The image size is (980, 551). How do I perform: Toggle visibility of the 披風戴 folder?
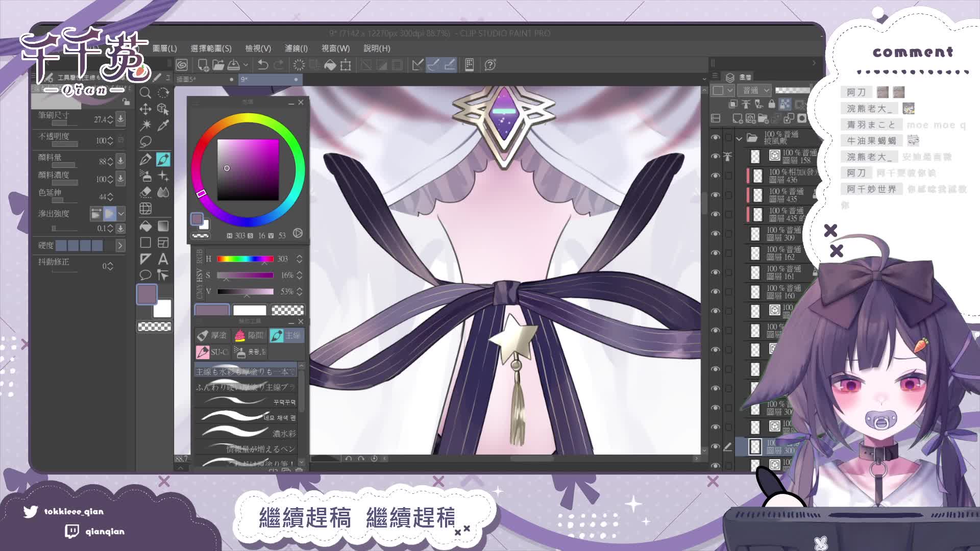tap(716, 137)
